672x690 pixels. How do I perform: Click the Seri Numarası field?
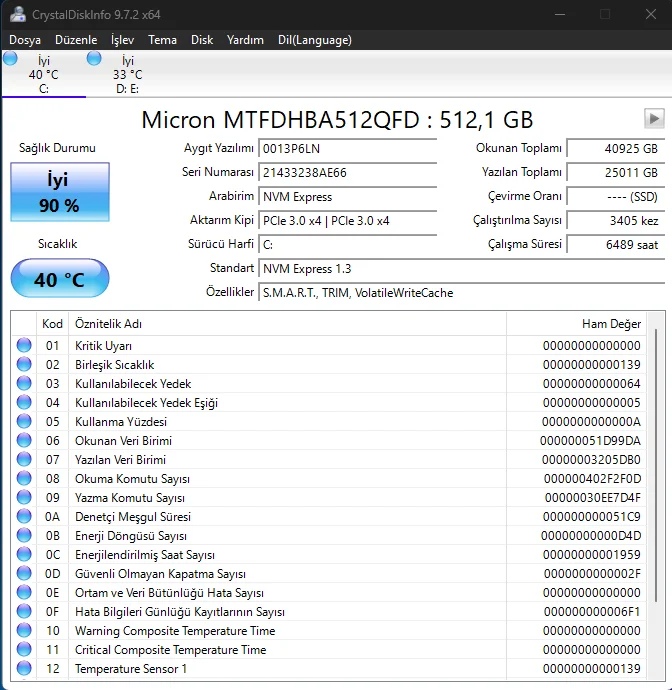coord(347,172)
